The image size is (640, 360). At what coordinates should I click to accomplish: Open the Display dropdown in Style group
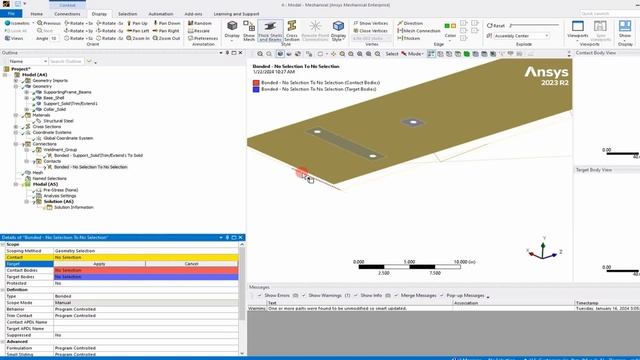pyautogui.click(x=232, y=31)
